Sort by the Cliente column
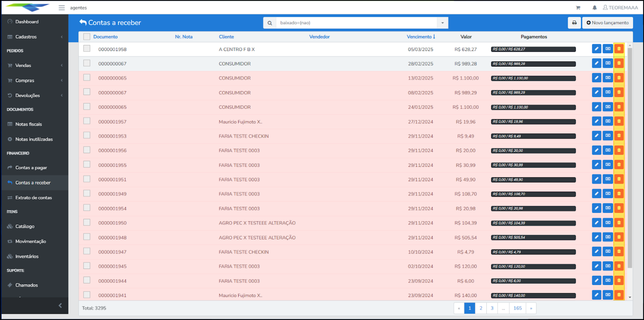The image size is (644, 320). tap(226, 37)
